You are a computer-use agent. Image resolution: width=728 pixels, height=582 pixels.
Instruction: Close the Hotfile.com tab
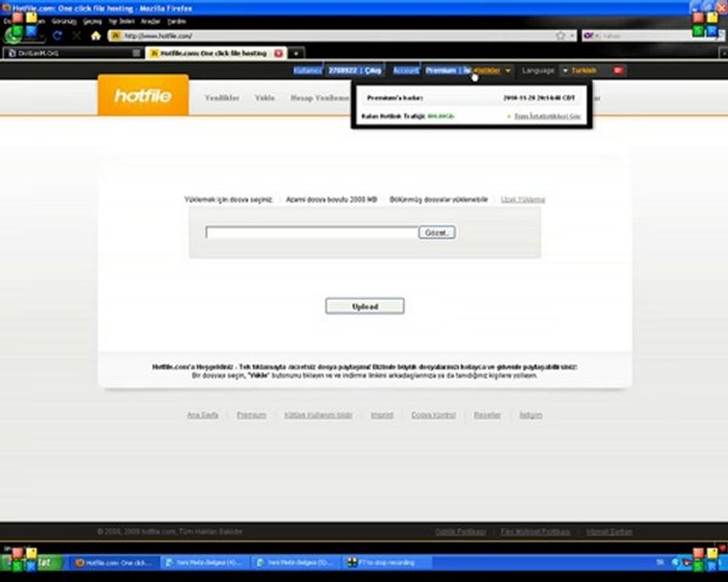(x=278, y=53)
